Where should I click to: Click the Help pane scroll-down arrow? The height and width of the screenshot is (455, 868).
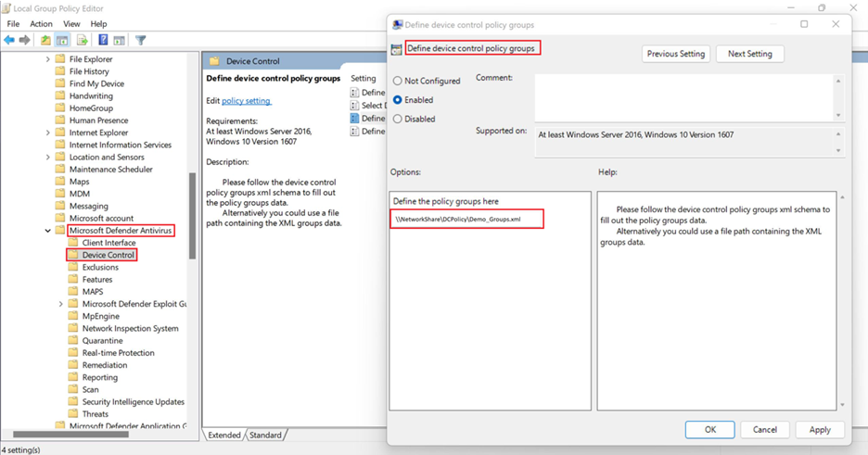click(x=843, y=405)
